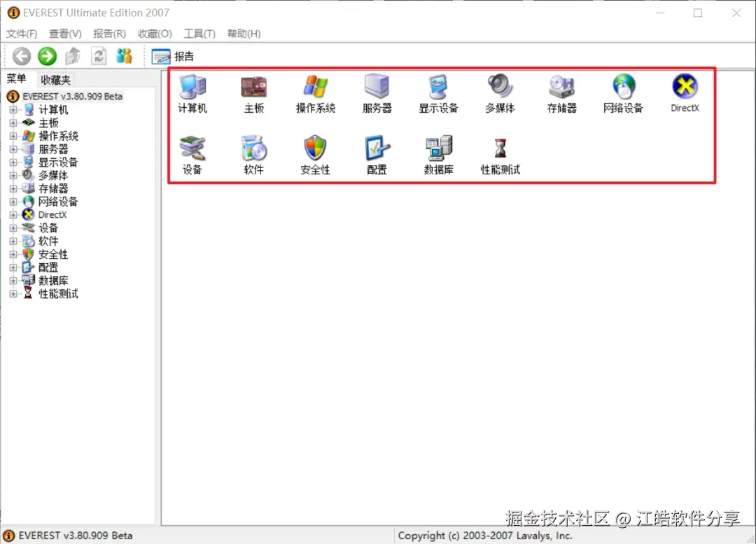Screen dimensions: 756x544
Task: Click the Back arrow toolbar button
Action: point(22,57)
